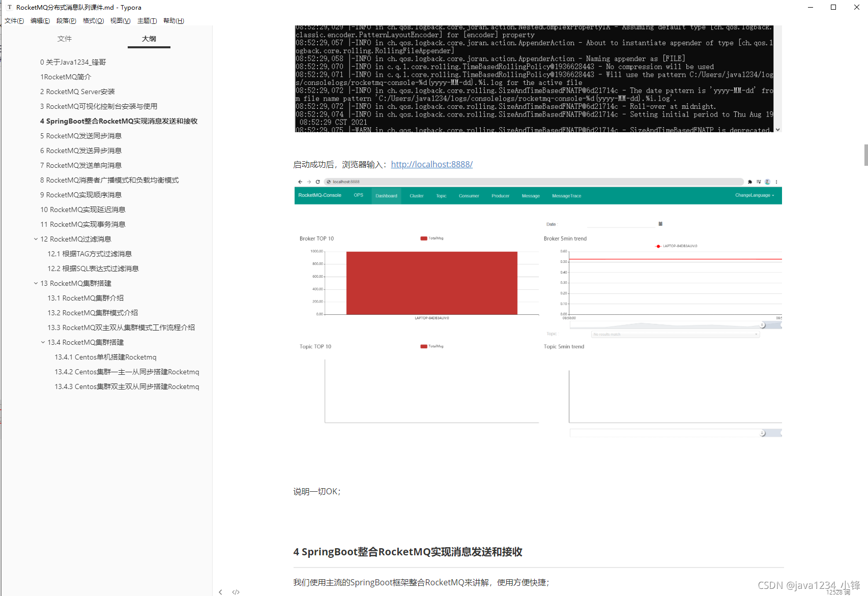Open the 编辑(E) menu
This screenshot has height=596, width=868.
click(x=40, y=21)
